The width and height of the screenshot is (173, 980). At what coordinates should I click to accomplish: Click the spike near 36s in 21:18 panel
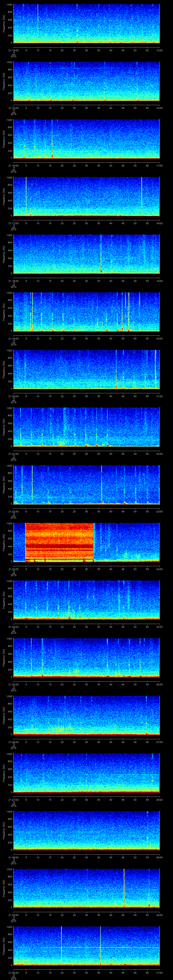click(101, 253)
